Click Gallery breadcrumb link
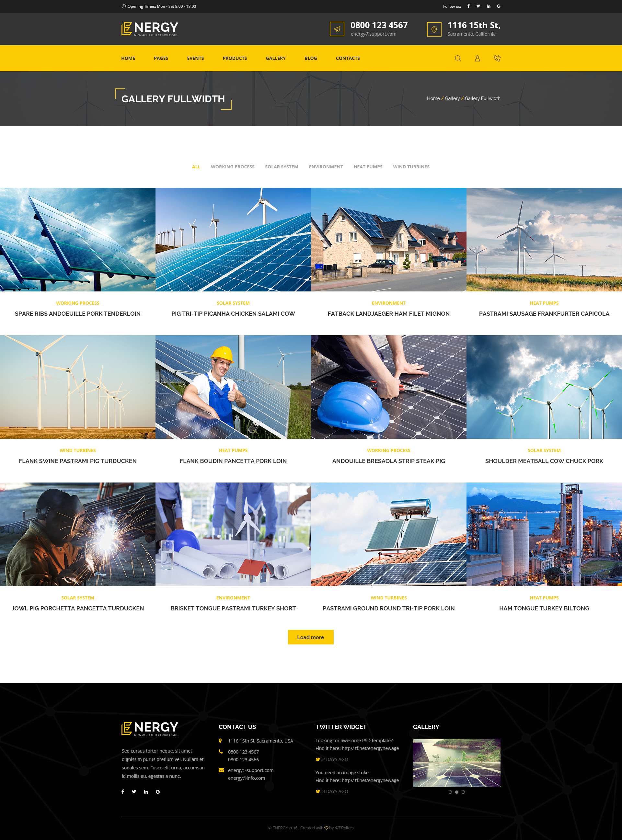 pyautogui.click(x=452, y=98)
